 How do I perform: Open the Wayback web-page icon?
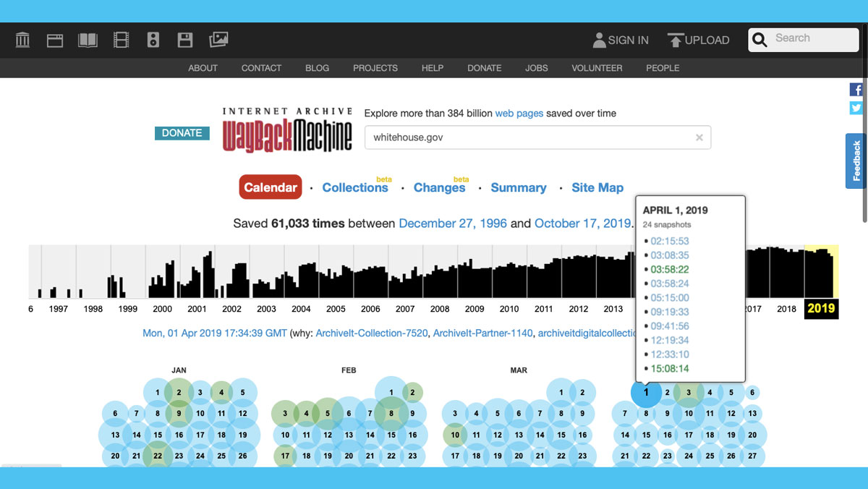(55, 40)
